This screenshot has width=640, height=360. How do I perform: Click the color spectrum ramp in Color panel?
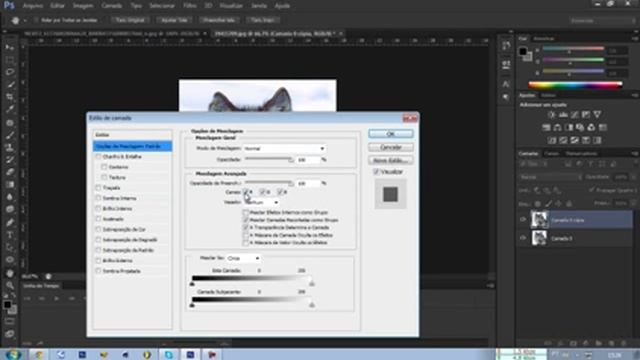575,85
